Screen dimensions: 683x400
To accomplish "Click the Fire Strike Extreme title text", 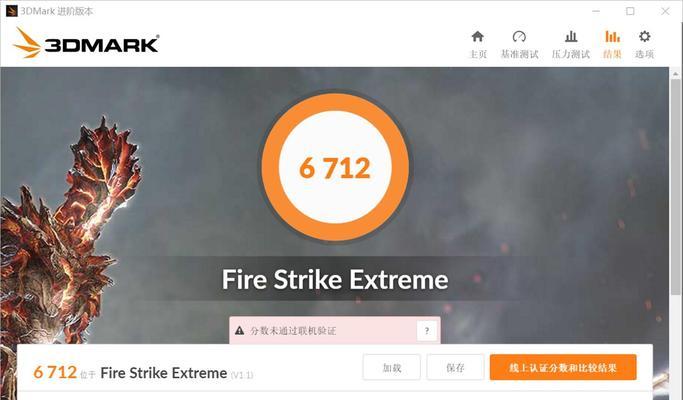I will 335,279.
